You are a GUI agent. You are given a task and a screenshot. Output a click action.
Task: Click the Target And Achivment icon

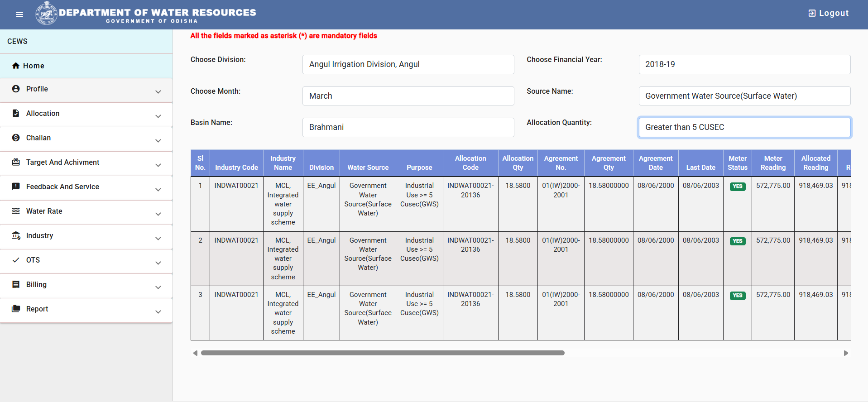(x=16, y=162)
